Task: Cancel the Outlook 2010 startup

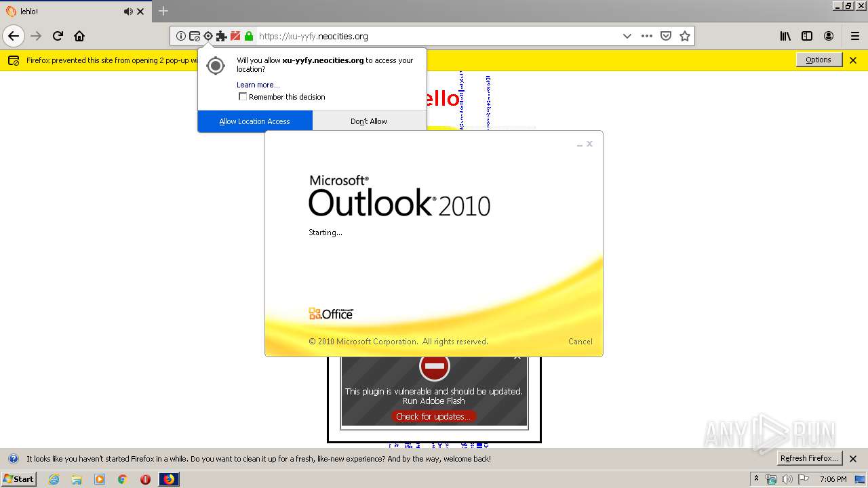Action: pos(580,342)
